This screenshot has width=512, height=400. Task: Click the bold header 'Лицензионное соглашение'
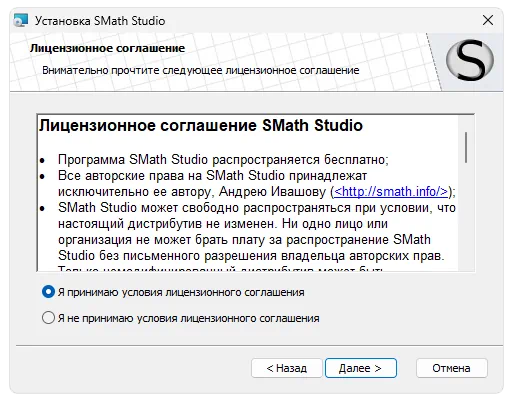pyautogui.click(x=107, y=48)
